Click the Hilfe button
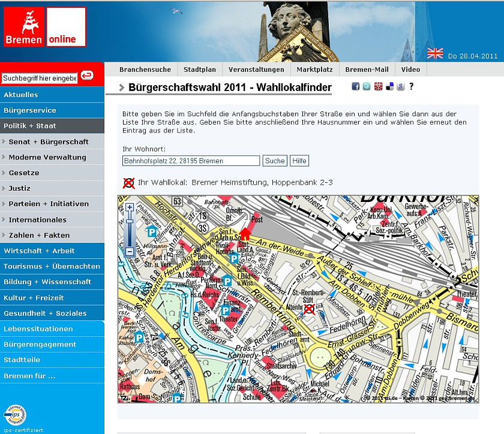The width and height of the screenshot is (504, 434). [299, 161]
